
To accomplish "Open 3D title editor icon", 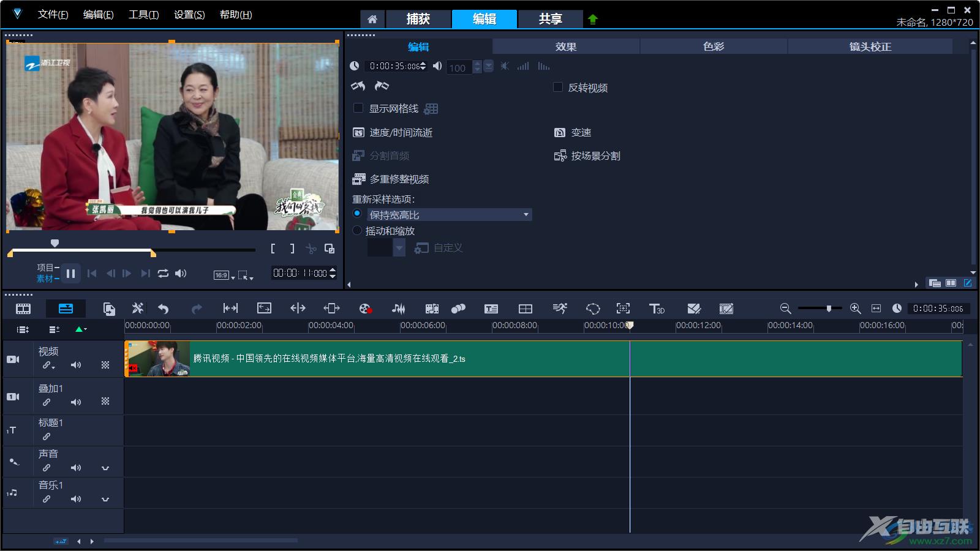I will (657, 309).
